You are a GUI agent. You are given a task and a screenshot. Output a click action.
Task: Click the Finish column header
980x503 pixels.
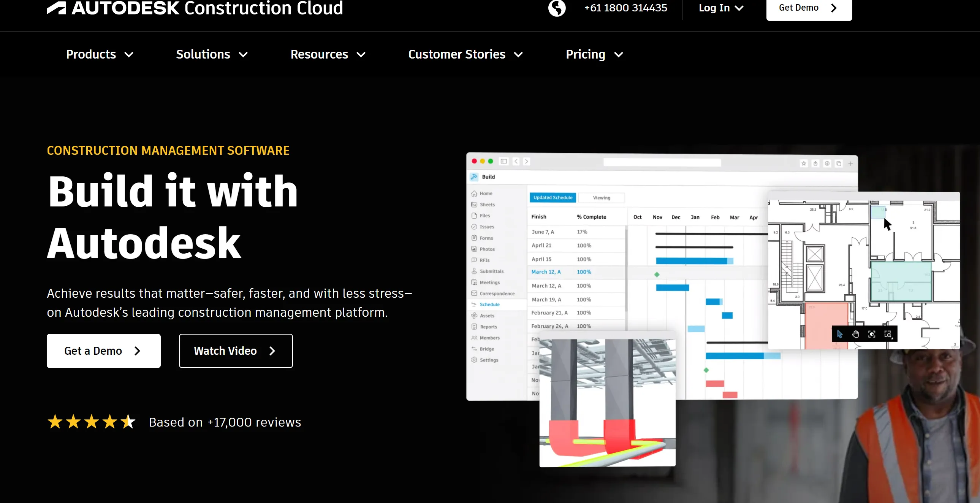[539, 217]
